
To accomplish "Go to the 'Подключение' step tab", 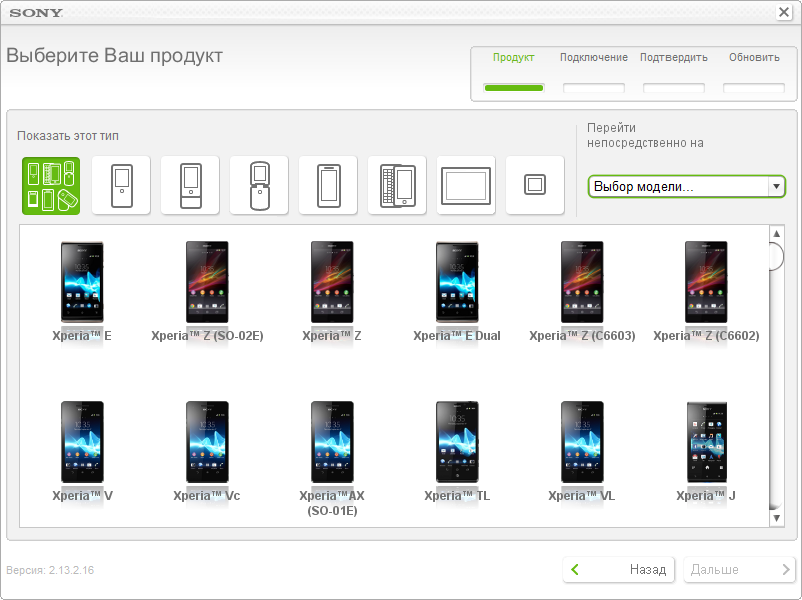I will click(x=594, y=57).
